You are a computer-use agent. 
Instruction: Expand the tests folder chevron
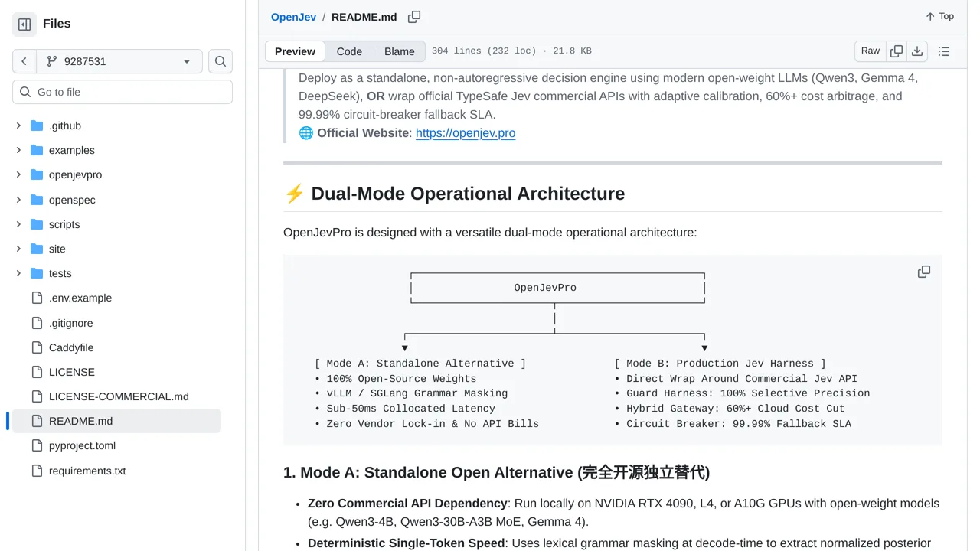tap(18, 273)
